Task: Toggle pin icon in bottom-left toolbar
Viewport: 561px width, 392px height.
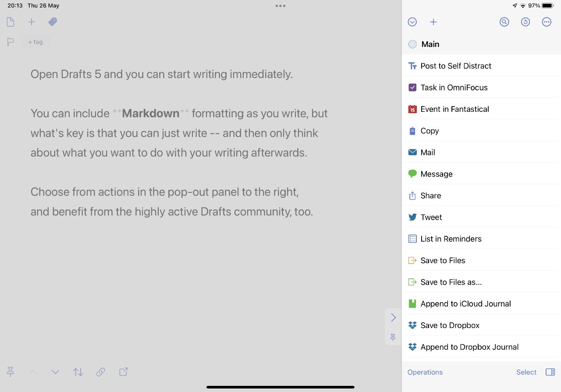Action: (x=11, y=372)
